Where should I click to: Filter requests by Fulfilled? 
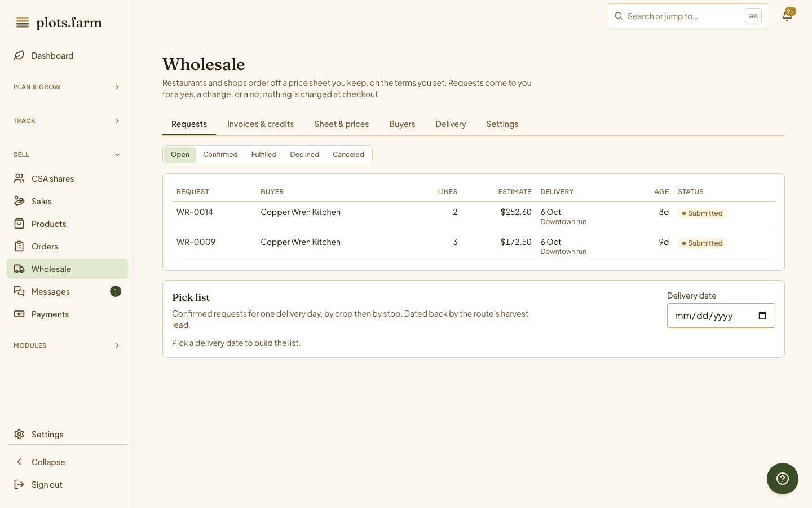click(x=264, y=155)
